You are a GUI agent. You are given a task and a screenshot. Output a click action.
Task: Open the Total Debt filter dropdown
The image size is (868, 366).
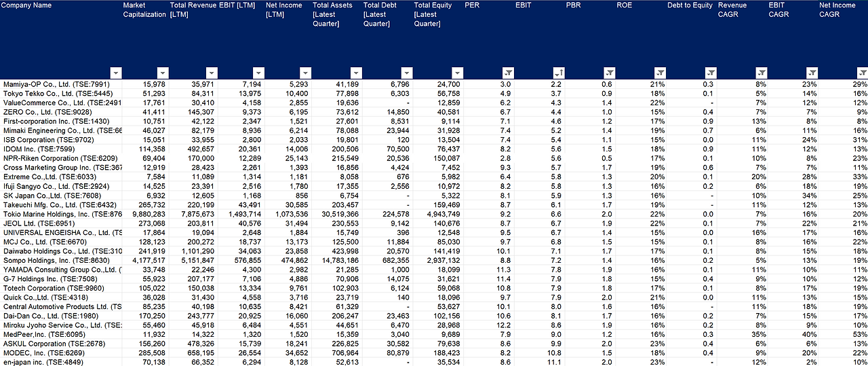click(x=406, y=73)
